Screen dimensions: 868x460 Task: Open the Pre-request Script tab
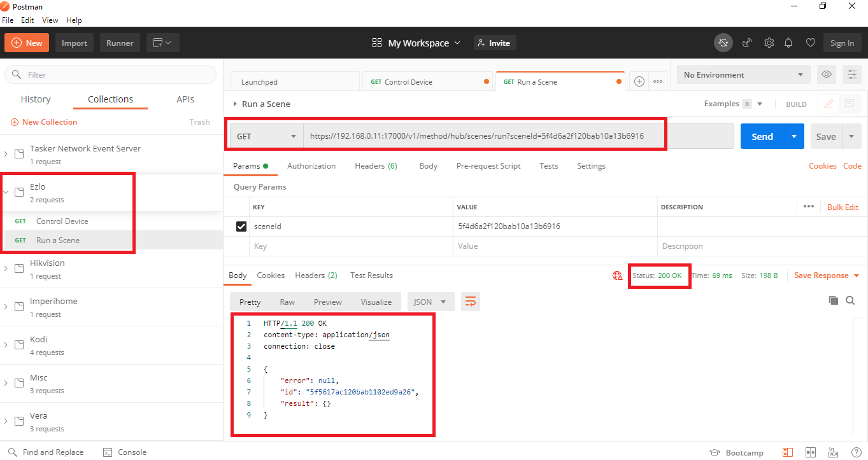pos(488,166)
